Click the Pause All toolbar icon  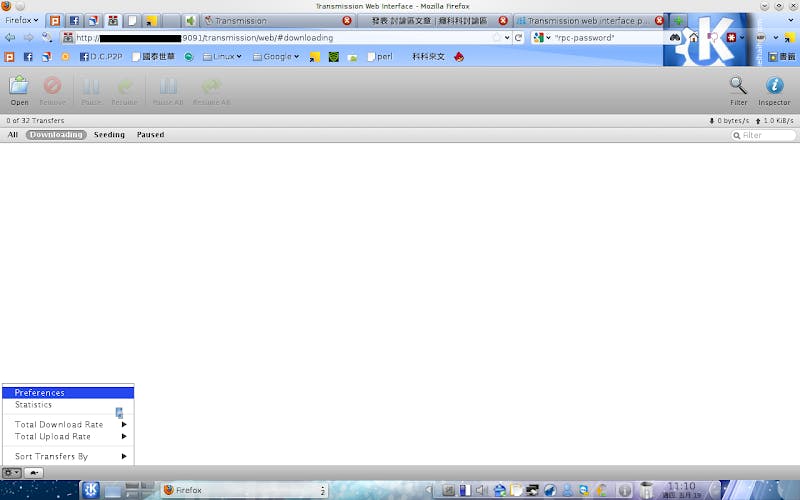[168, 89]
